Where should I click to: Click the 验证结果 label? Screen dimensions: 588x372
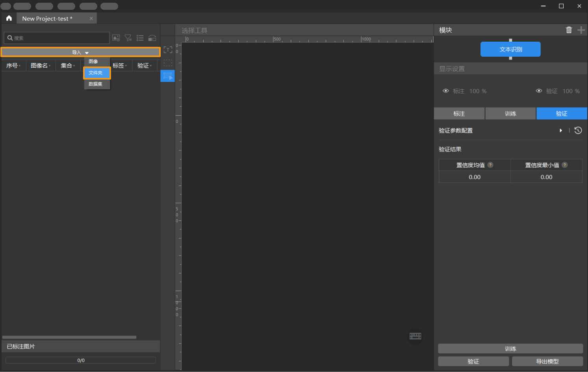pyautogui.click(x=450, y=149)
